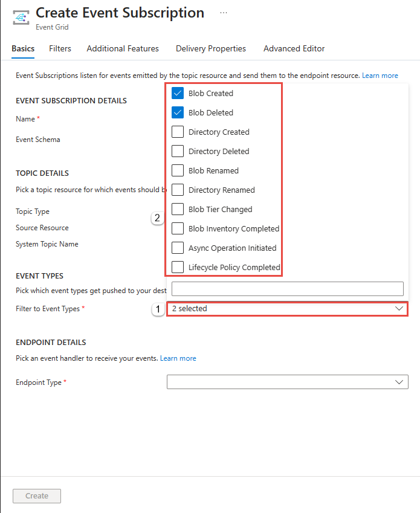
Task: Select the Directory Renamed event type
Action: point(178,190)
